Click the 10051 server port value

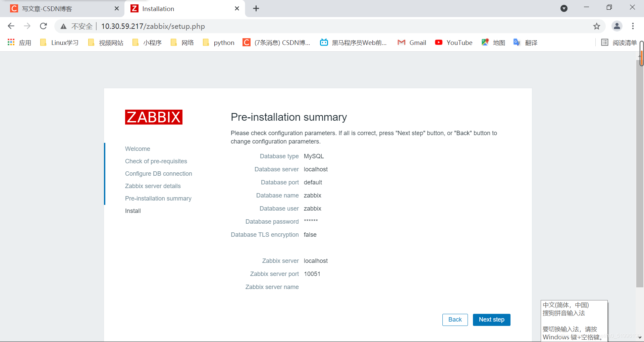(x=312, y=274)
